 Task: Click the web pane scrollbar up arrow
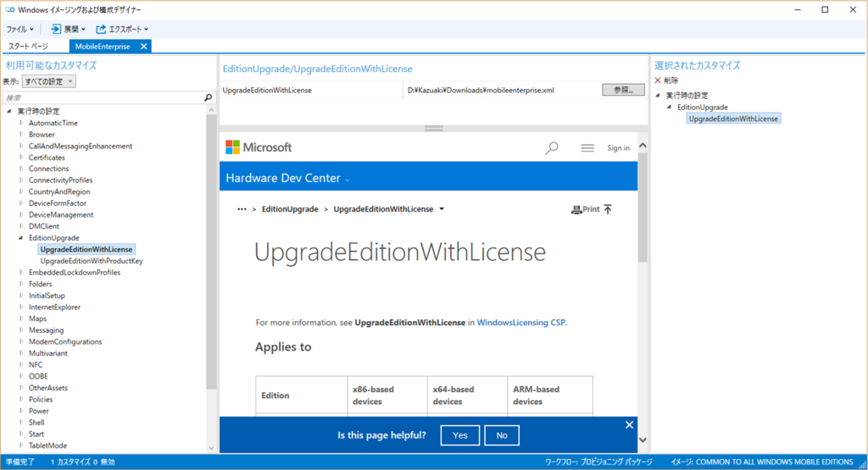643,146
